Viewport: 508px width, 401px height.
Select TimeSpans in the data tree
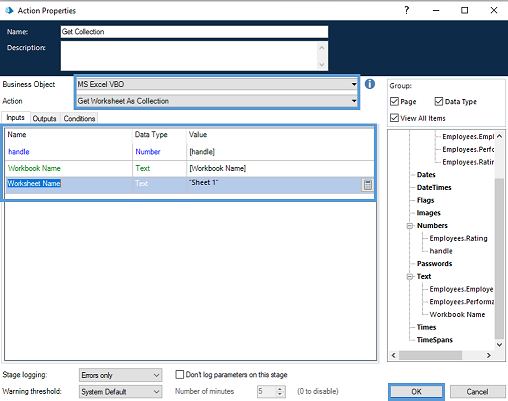click(435, 340)
